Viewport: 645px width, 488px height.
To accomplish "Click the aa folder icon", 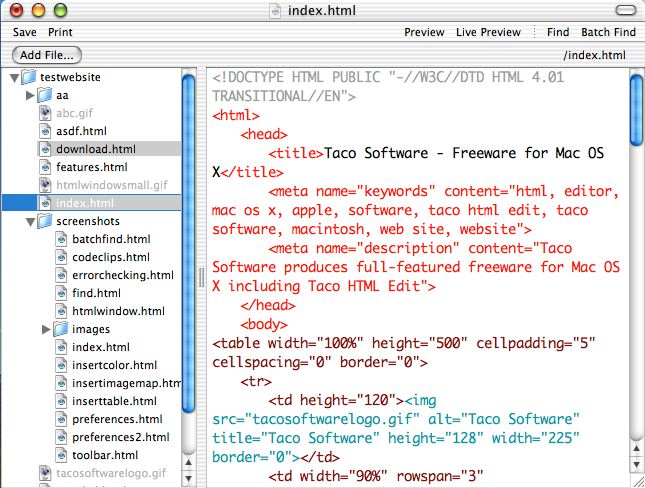I will [x=44, y=95].
